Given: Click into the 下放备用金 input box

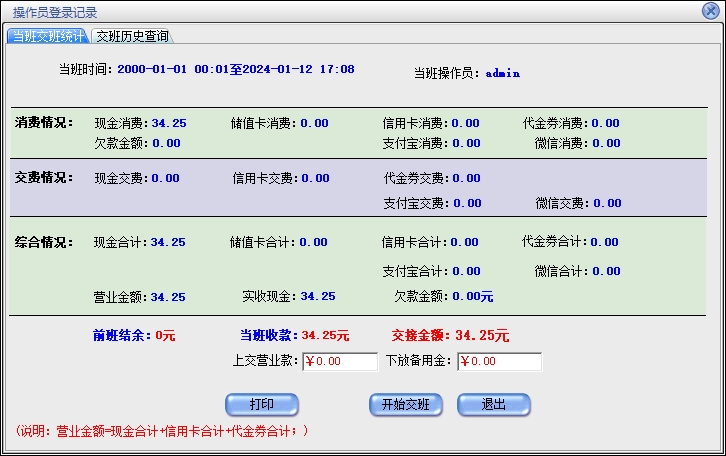Looking at the screenshot, I should (499, 361).
